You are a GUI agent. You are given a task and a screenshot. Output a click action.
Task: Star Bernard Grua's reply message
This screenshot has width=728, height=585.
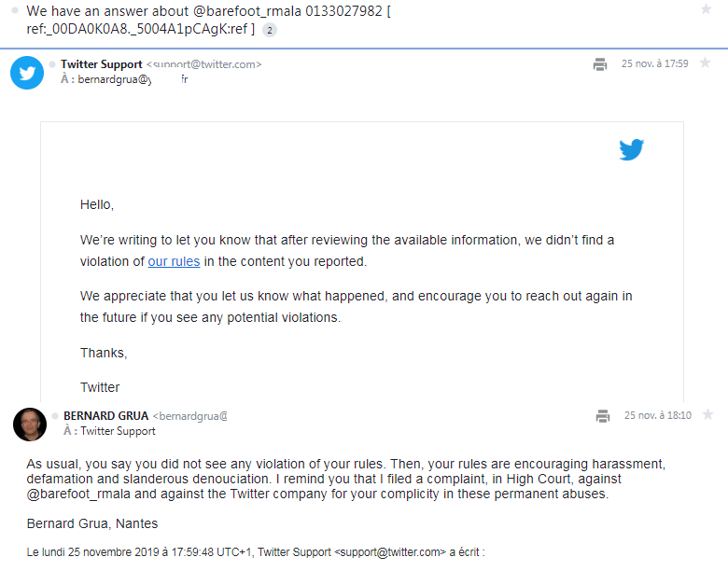point(707,414)
